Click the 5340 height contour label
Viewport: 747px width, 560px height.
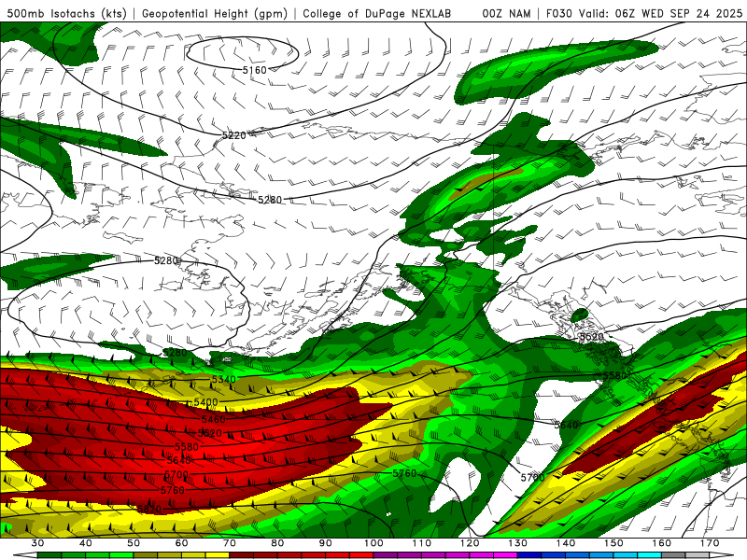223,380
